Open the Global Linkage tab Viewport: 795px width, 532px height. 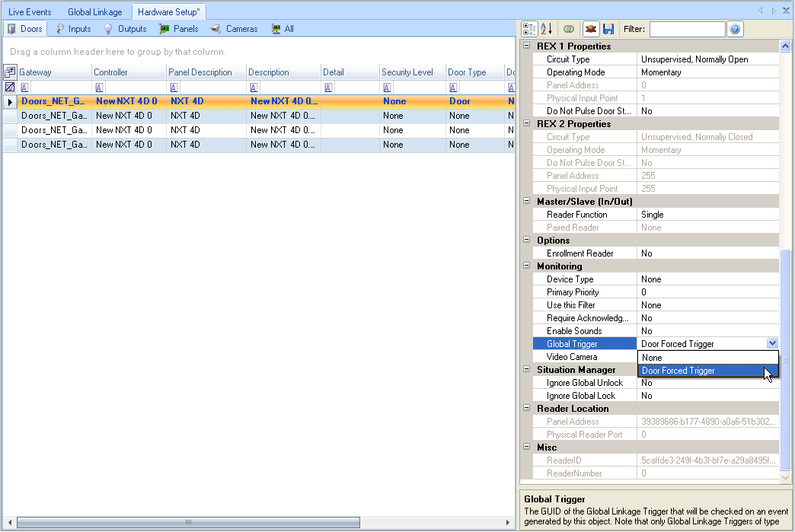(x=94, y=12)
